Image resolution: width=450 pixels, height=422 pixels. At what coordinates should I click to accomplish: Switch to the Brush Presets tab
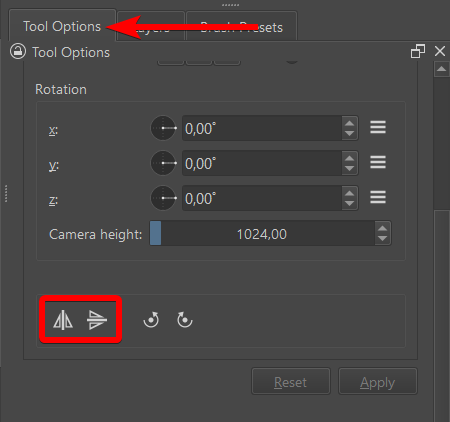pos(241,27)
